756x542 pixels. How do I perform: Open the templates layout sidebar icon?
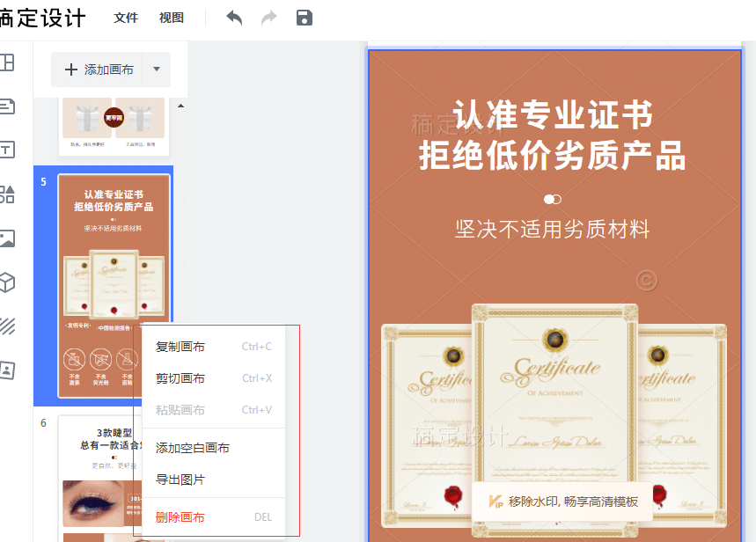(7, 62)
